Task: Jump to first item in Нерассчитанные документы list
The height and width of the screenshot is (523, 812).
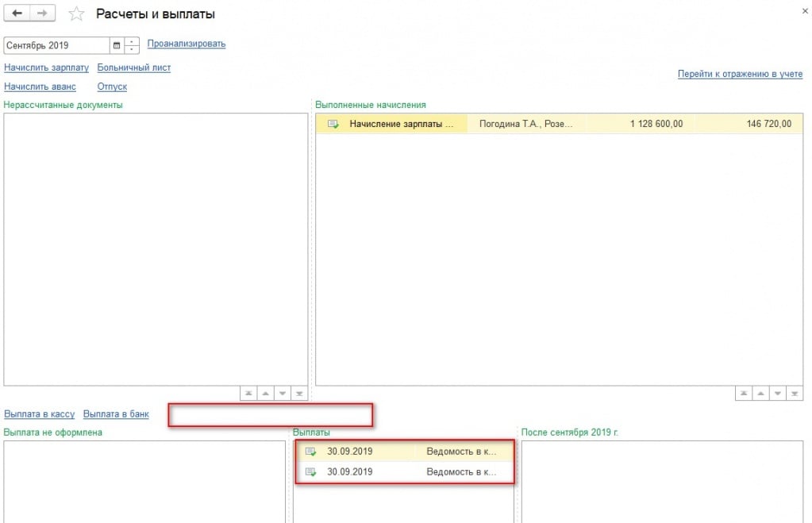Action: tap(248, 394)
